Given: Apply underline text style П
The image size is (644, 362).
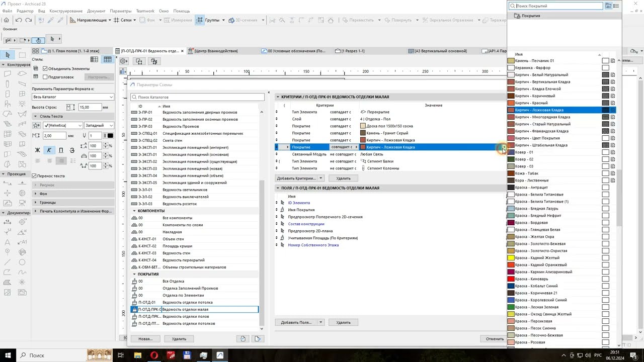Looking at the screenshot, I should pyautogui.click(x=61, y=150).
